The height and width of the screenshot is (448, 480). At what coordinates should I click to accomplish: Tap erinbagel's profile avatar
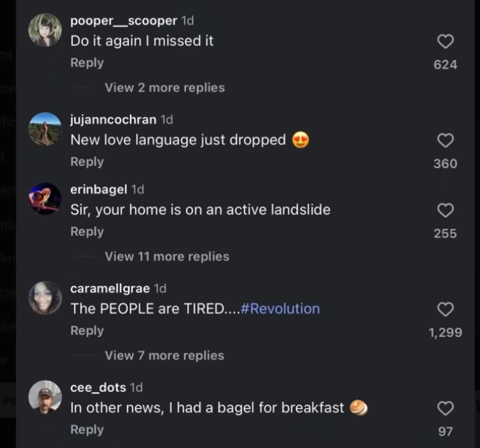(x=45, y=199)
